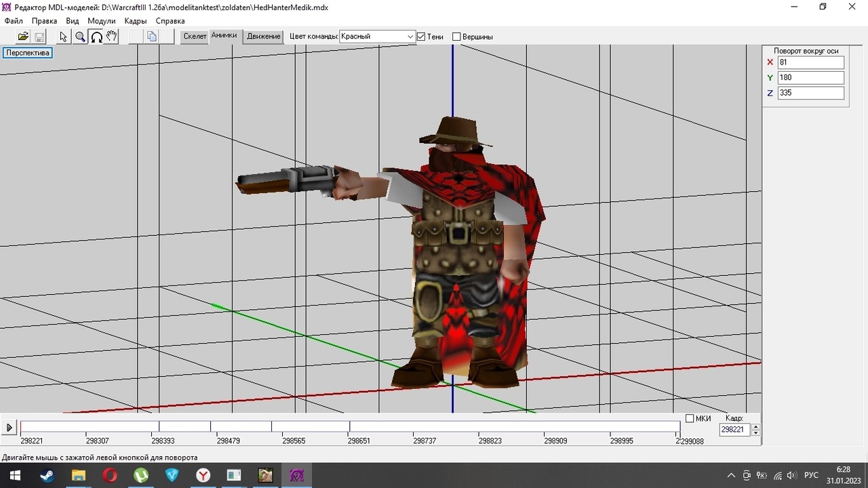Select the hand pan tool
Image resolution: width=868 pixels, height=488 pixels.
coord(112,37)
